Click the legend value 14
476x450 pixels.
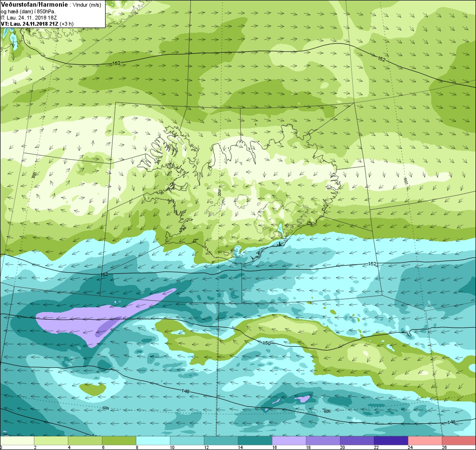pos(240,448)
